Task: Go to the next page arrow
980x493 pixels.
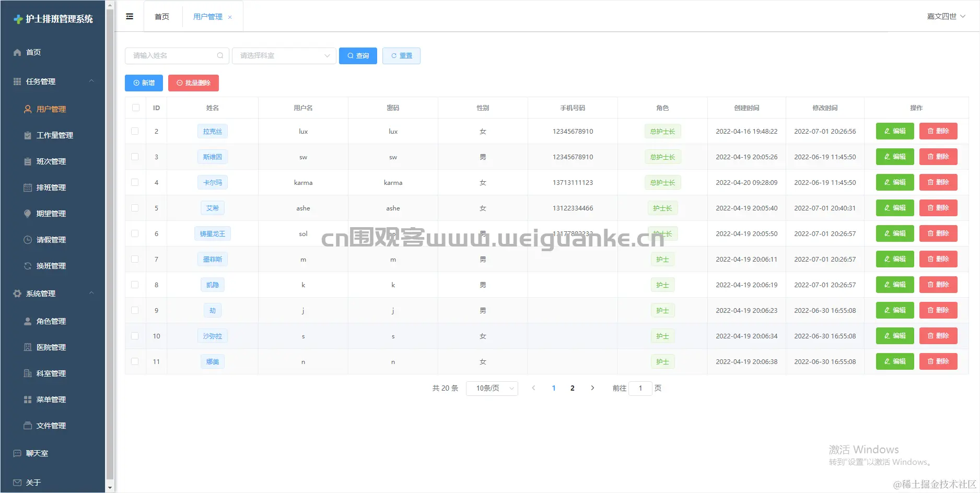Action: (592, 388)
